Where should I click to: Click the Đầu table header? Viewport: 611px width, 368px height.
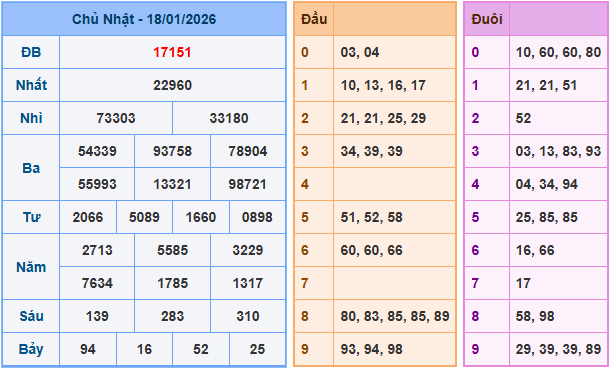point(314,19)
